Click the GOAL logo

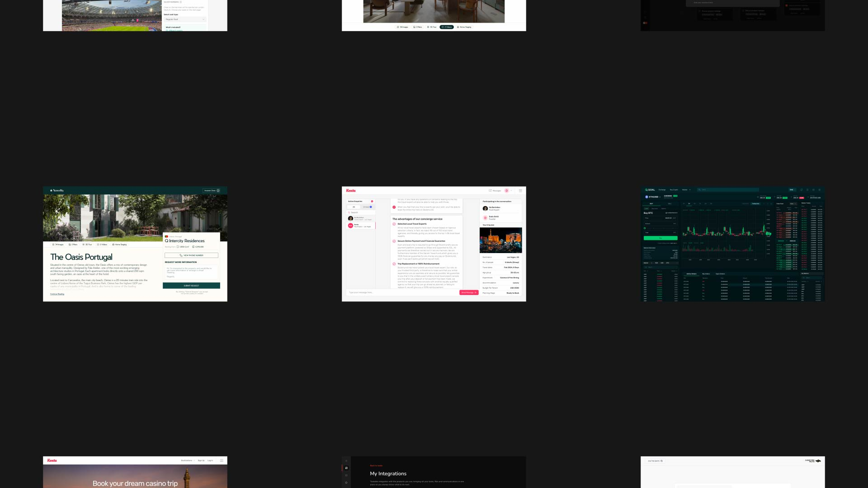[x=650, y=190]
